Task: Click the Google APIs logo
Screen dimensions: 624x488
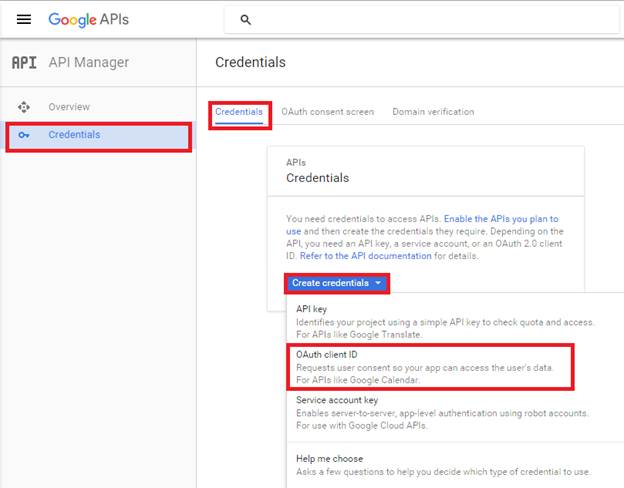Action: click(x=88, y=20)
